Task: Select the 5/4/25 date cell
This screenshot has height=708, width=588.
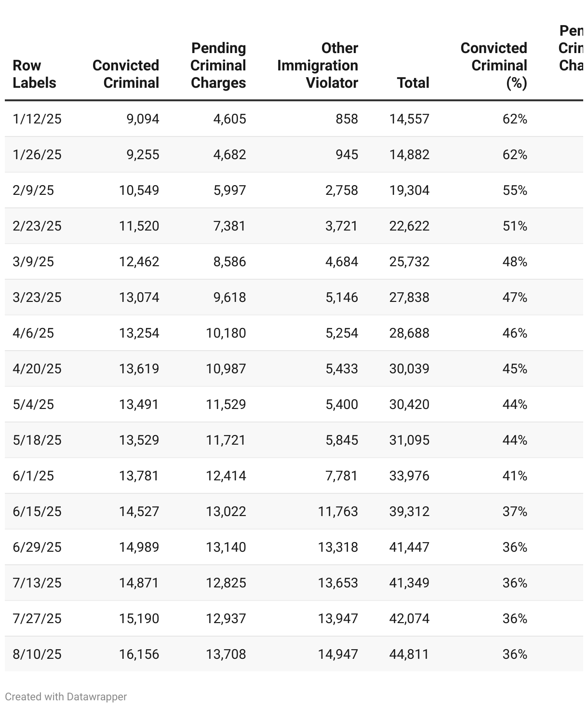Action: pyautogui.click(x=33, y=405)
